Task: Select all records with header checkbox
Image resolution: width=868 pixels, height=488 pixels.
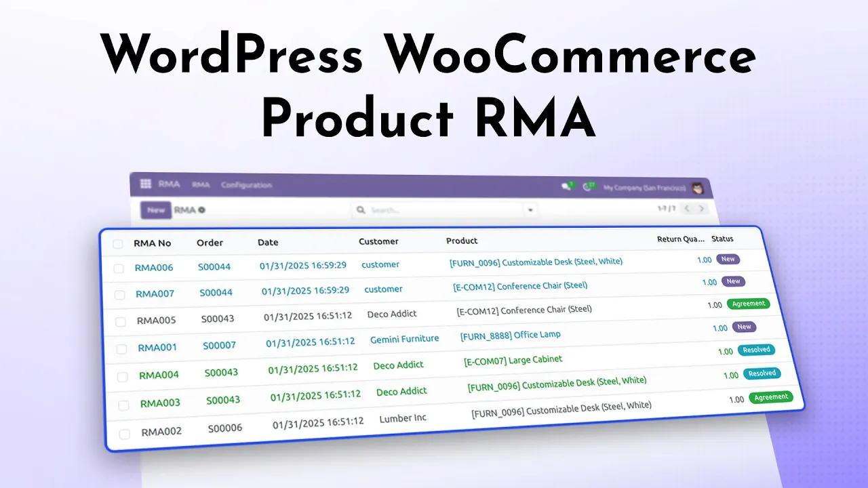Action: click(x=117, y=244)
